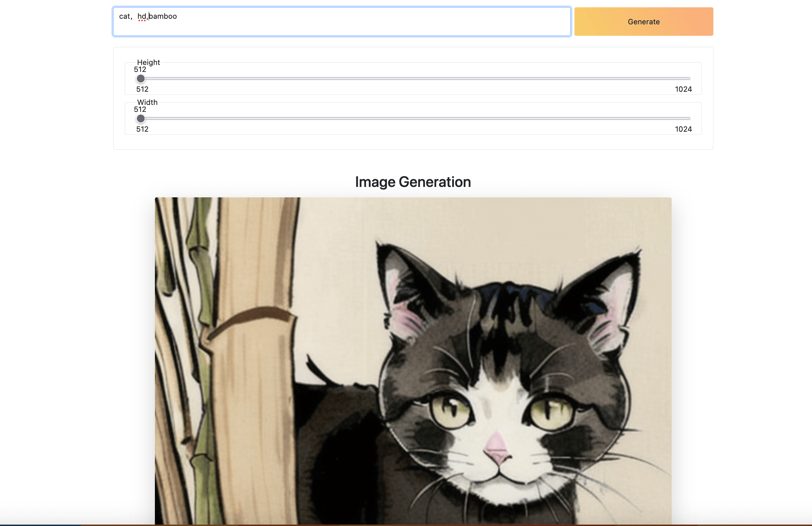Click the middle of the Width slider track
812x526 pixels.
tap(415, 119)
